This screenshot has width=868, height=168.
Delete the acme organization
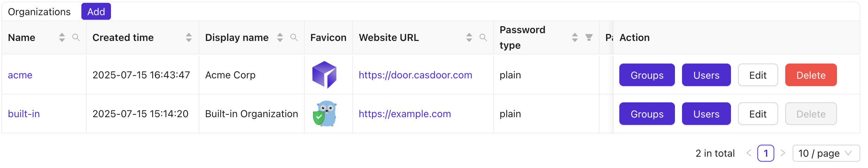click(811, 75)
